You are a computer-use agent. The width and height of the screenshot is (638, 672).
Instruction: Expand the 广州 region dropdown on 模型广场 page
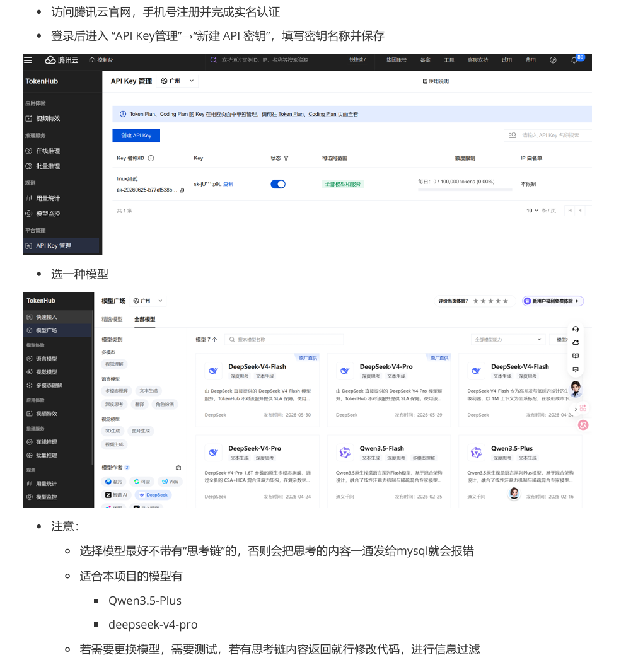pyautogui.click(x=148, y=301)
